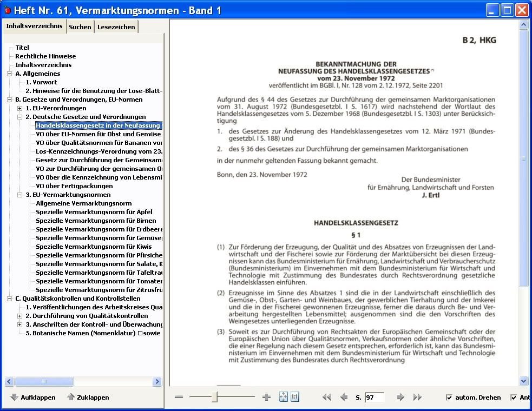The height and width of the screenshot is (411, 532).
Task: Toggle the autom. Drehen checkbox
Action: 449,397
